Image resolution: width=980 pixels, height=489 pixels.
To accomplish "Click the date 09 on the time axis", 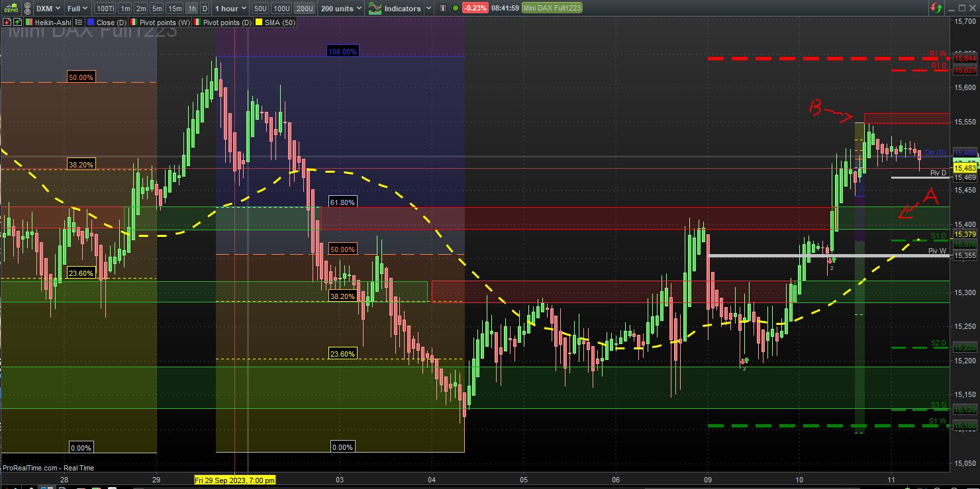I will pos(707,479).
